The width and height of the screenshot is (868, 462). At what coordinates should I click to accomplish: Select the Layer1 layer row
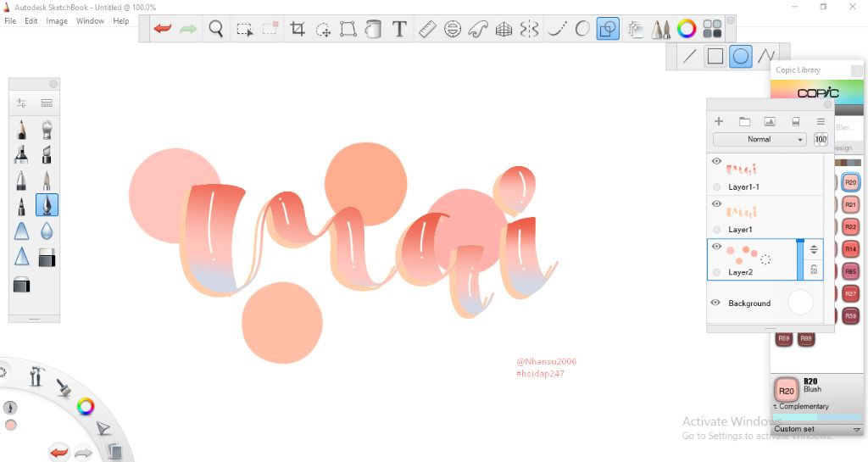765,216
